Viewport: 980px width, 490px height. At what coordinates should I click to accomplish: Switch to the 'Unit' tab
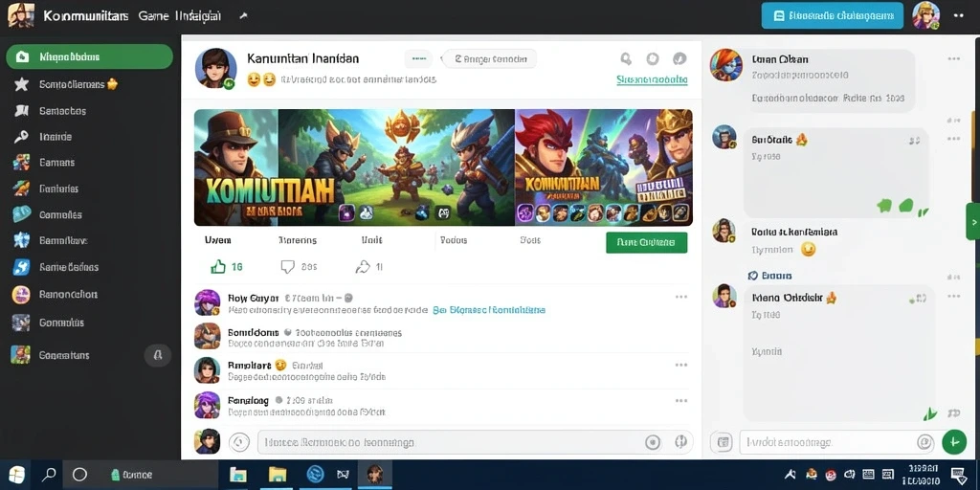click(371, 240)
